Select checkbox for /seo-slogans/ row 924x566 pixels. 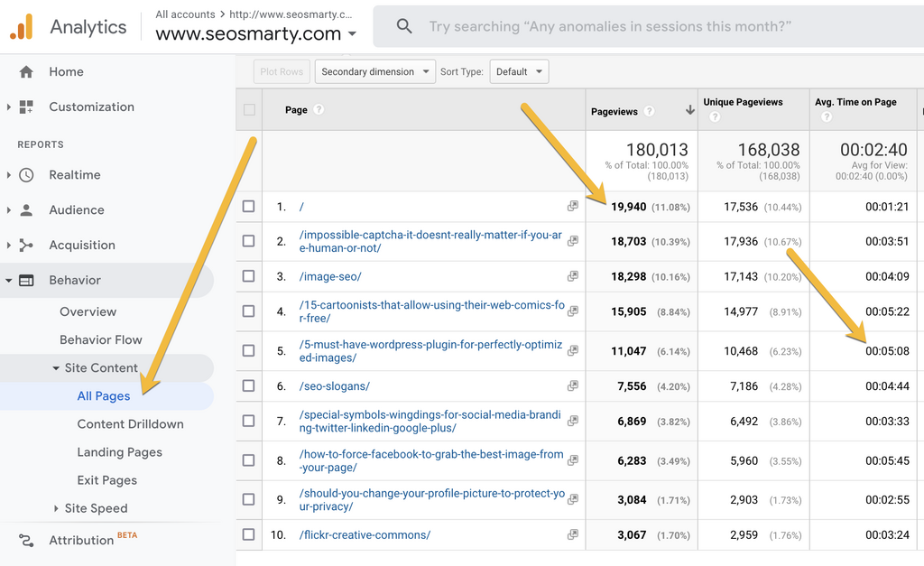pos(249,386)
